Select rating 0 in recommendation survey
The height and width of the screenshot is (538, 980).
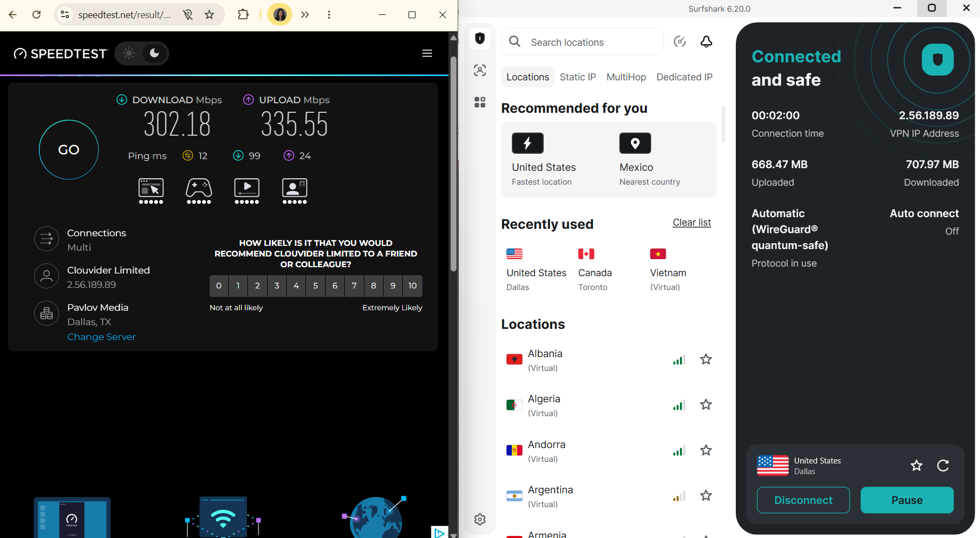pyautogui.click(x=219, y=286)
